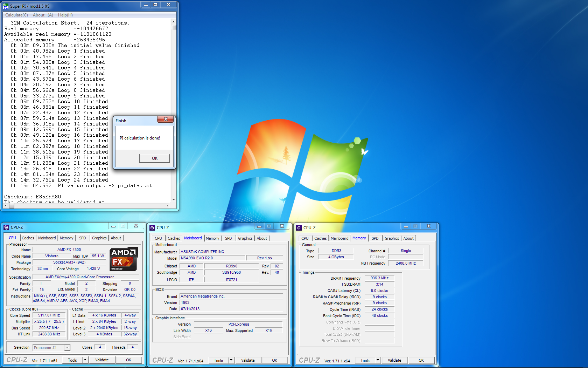Click Tools button in first CPU-Z
Image resolution: width=588 pixels, height=368 pixels.
[72, 360]
